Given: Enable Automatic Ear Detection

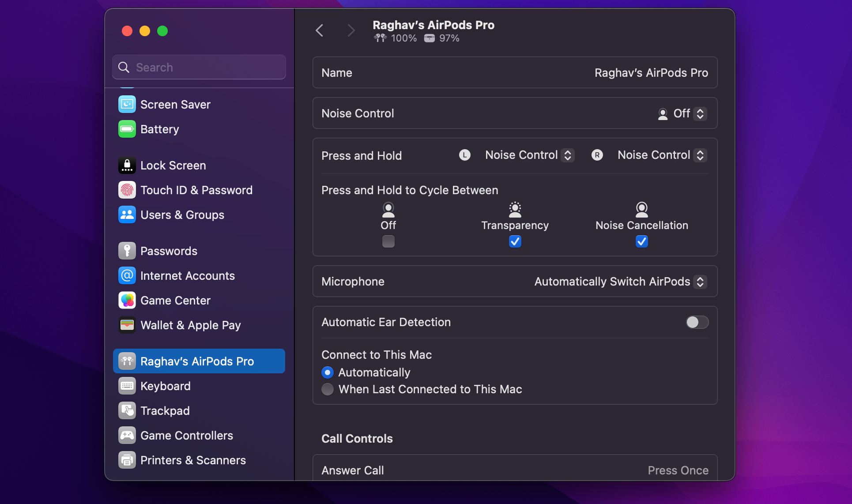Looking at the screenshot, I should coord(697,322).
